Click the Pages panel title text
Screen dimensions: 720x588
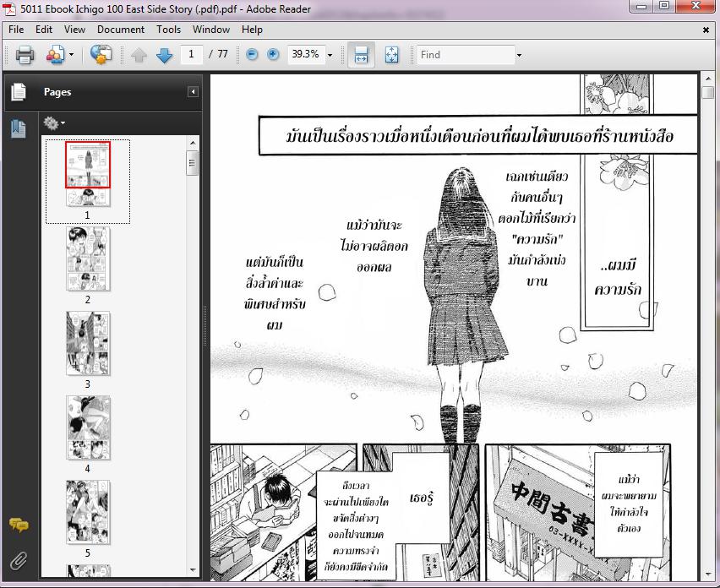pos(57,92)
